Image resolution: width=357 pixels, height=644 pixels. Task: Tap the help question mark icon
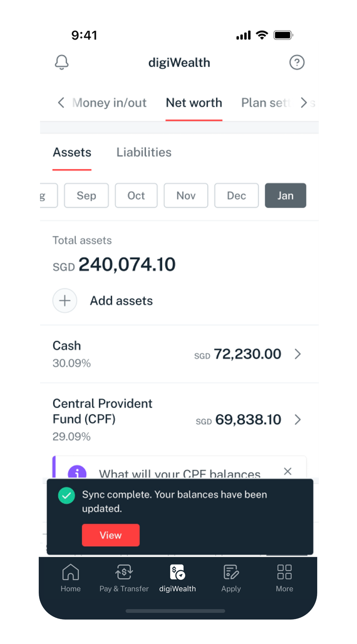pyautogui.click(x=297, y=62)
